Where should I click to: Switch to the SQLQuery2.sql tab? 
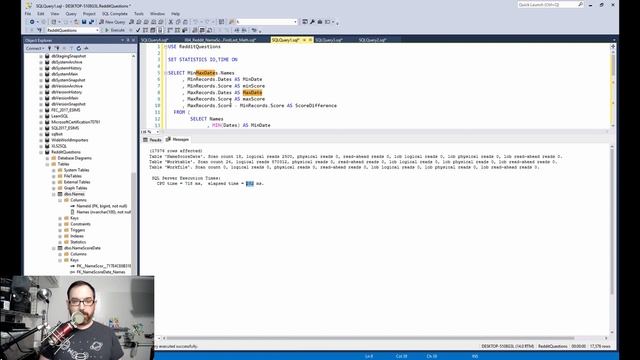[372, 40]
